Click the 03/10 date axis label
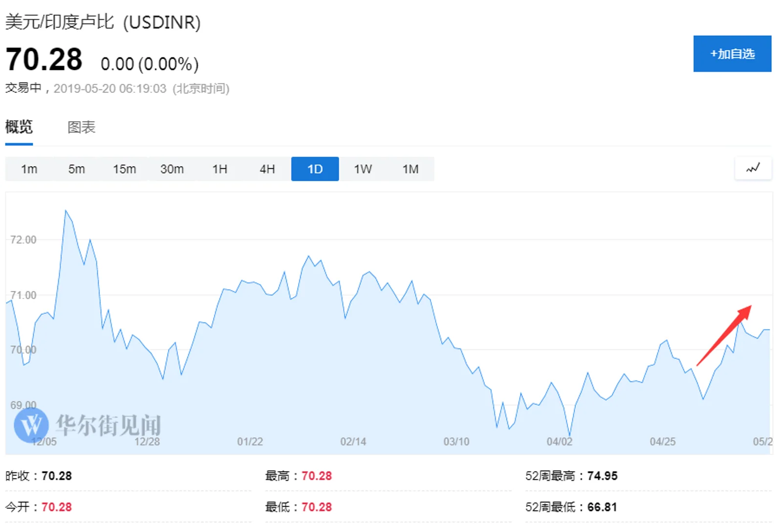Viewport: 782px width, 532px height. (x=456, y=442)
